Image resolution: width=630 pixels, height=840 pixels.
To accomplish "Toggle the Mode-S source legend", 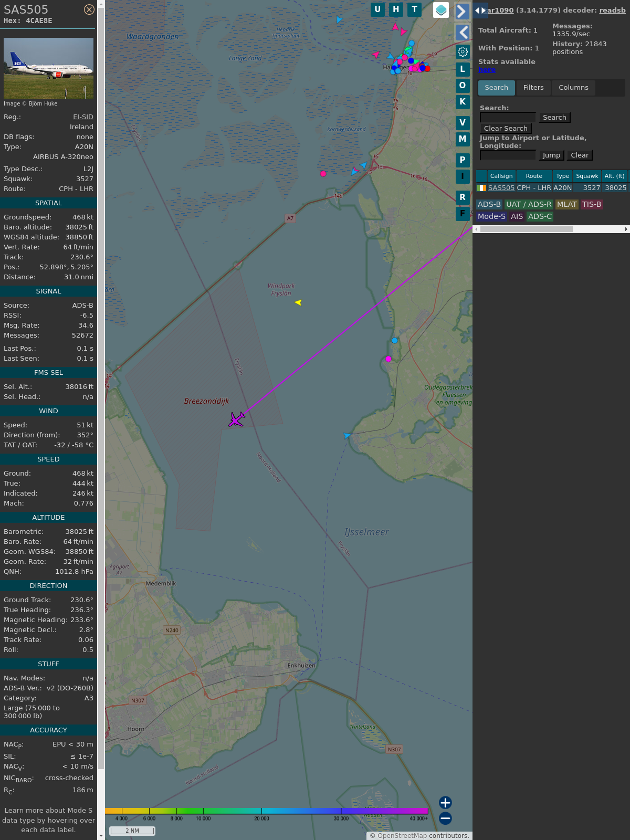I will point(491,217).
